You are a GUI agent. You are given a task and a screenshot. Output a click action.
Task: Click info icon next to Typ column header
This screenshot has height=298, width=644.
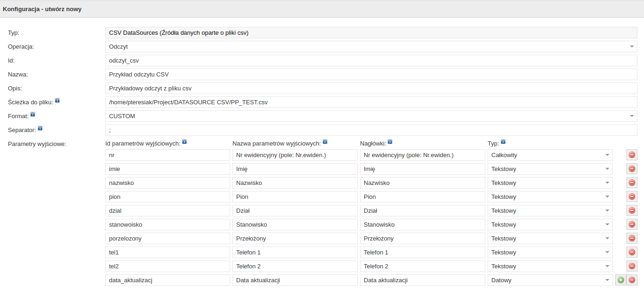click(503, 142)
